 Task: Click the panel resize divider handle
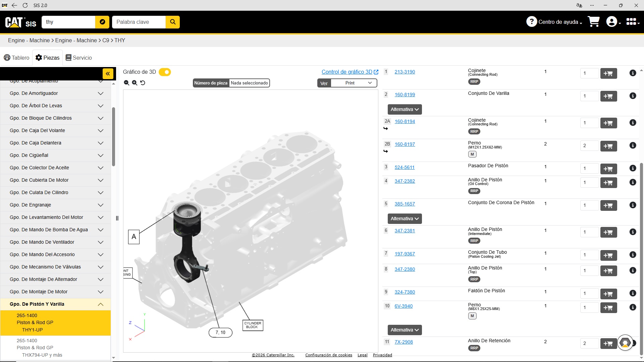tap(117, 218)
